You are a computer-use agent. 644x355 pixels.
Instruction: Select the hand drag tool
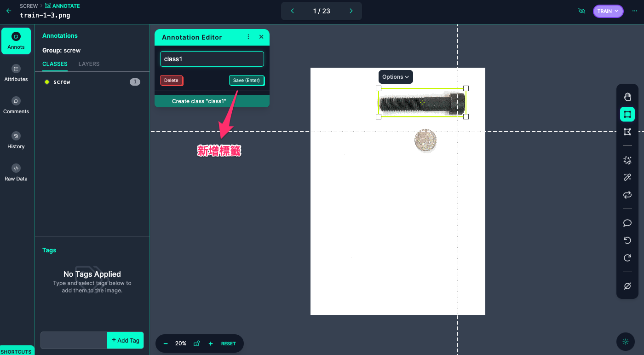pos(627,97)
